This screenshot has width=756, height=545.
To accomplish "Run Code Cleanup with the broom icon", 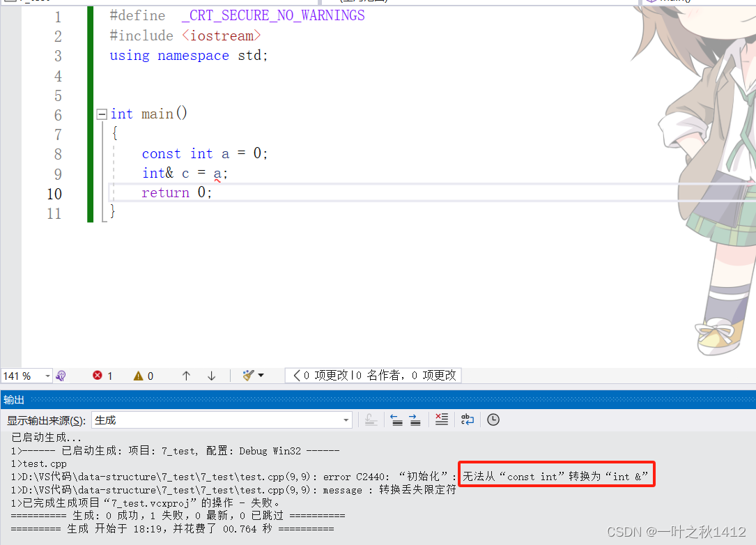I will pyautogui.click(x=249, y=376).
